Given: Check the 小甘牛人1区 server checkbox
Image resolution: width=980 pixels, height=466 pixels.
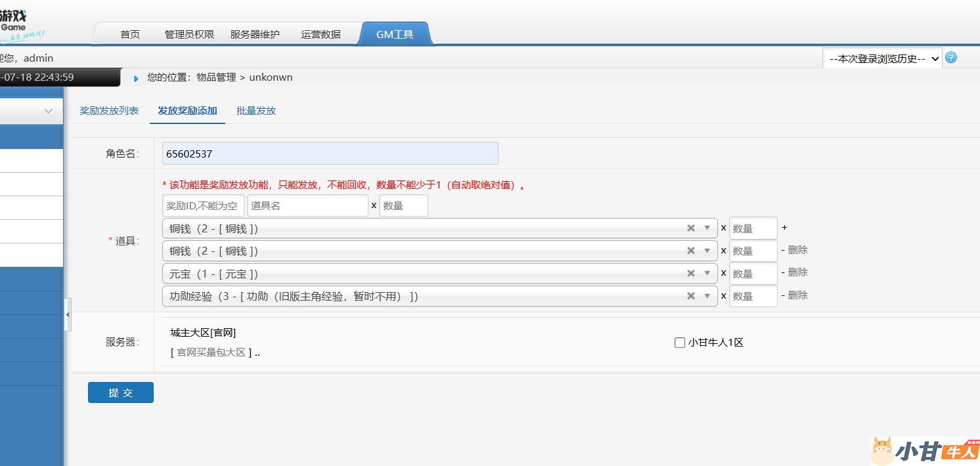Looking at the screenshot, I should point(680,343).
